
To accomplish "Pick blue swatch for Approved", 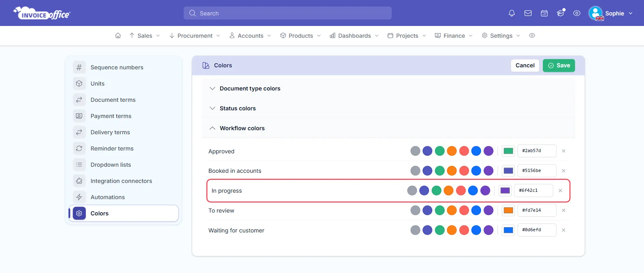I will click(476, 151).
